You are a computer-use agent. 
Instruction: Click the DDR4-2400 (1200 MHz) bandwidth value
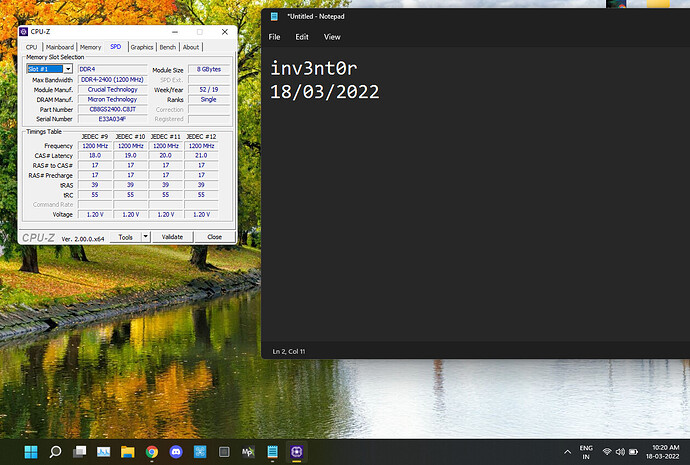[x=113, y=80]
